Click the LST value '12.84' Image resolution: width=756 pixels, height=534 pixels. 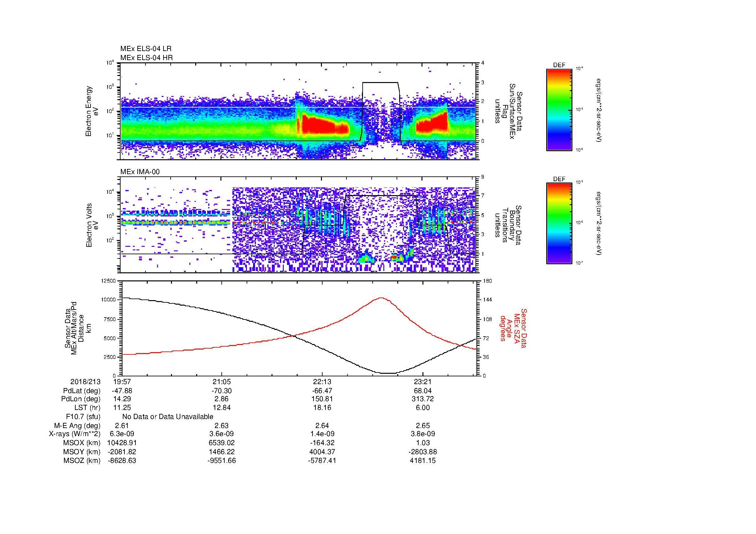click(222, 408)
